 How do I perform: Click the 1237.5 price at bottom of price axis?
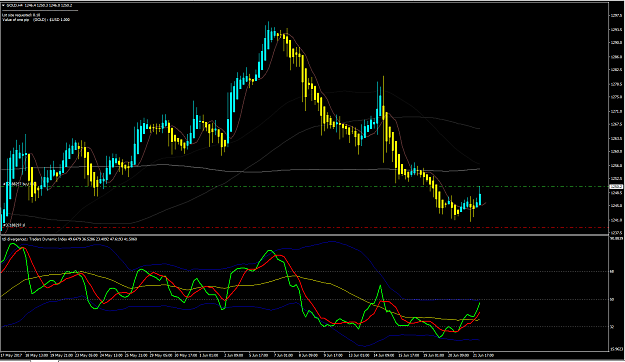click(x=615, y=233)
